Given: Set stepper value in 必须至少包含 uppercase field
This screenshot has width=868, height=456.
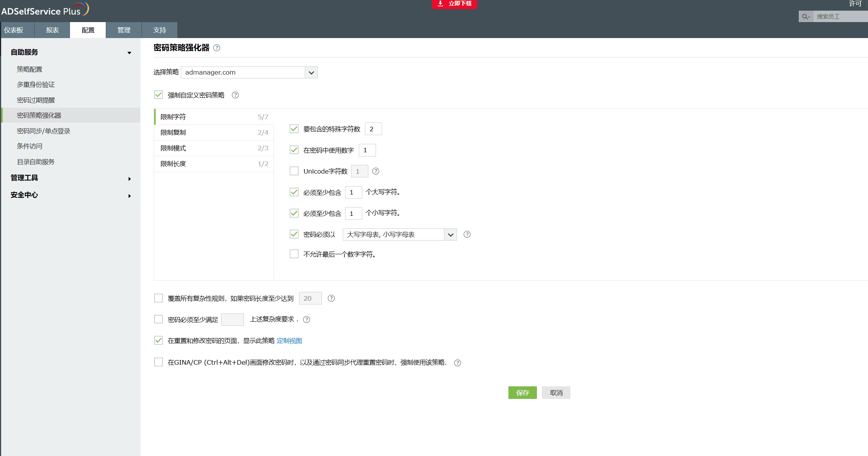Looking at the screenshot, I should (x=353, y=192).
